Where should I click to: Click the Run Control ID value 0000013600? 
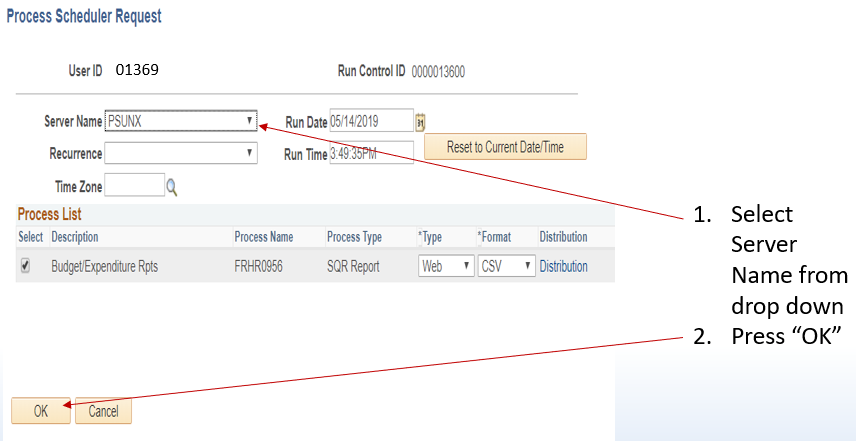[438, 72]
